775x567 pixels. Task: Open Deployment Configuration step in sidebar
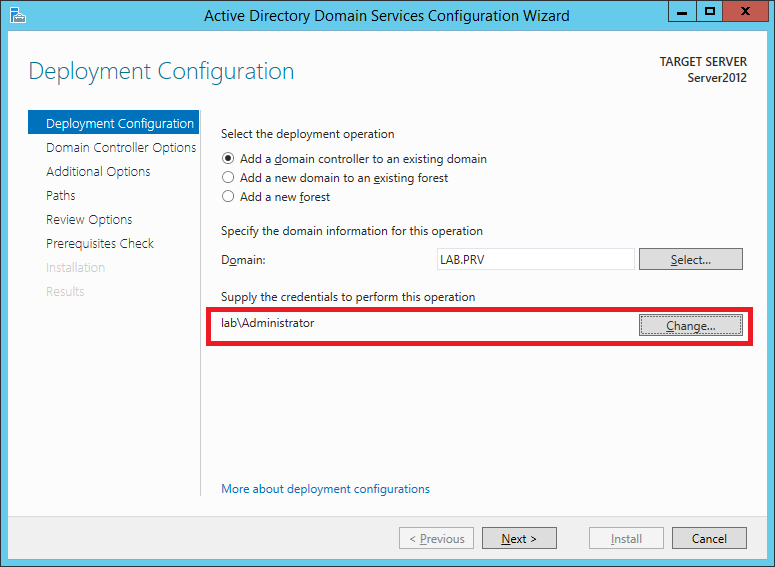pyautogui.click(x=113, y=123)
